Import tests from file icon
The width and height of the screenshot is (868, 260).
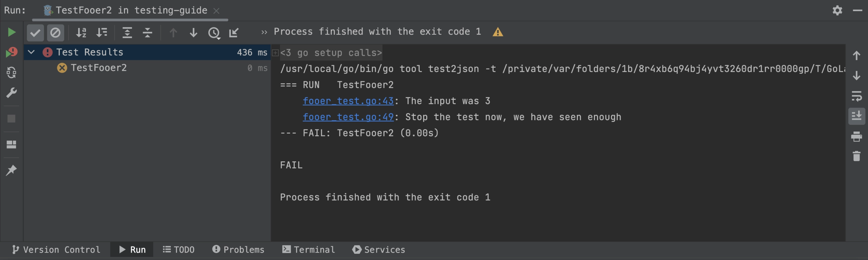(233, 33)
